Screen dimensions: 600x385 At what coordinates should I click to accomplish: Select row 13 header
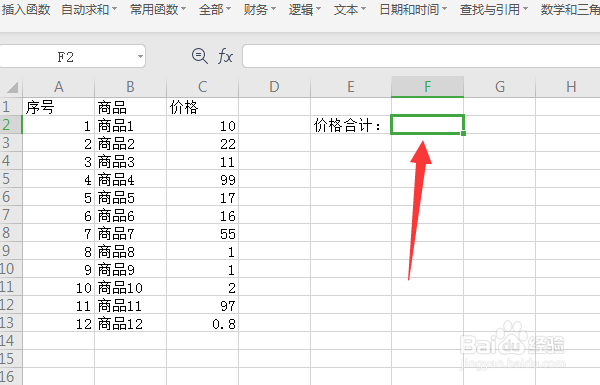[x=11, y=323]
